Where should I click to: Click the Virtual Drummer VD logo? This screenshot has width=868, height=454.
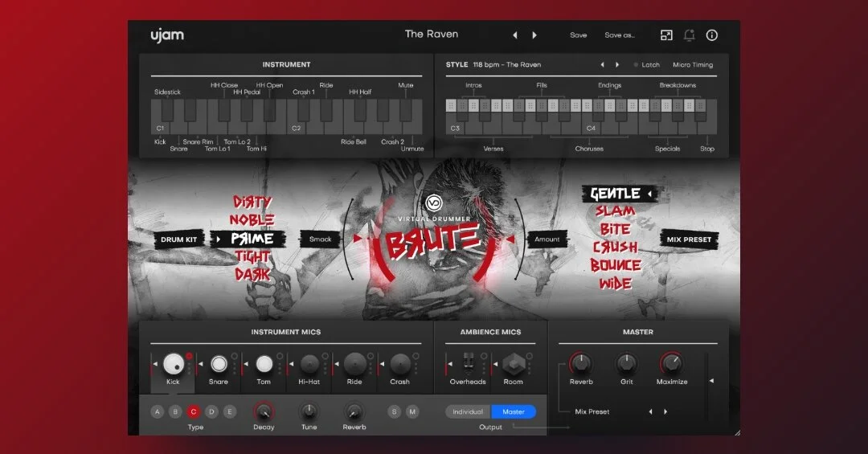(x=434, y=203)
